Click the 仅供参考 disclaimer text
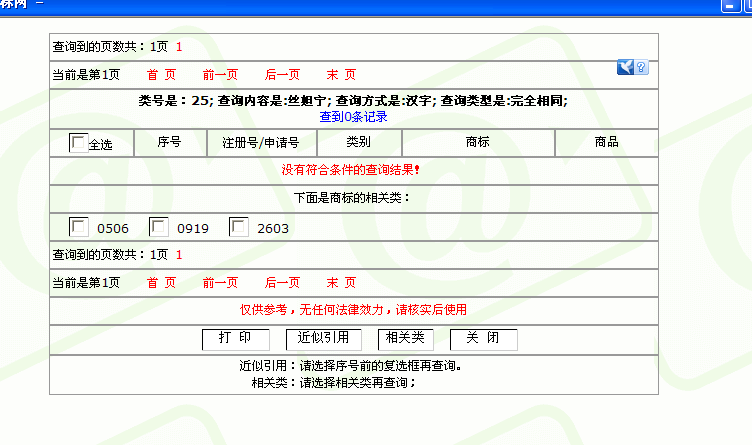The width and height of the screenshot is (752, 445). pos(353,310)
